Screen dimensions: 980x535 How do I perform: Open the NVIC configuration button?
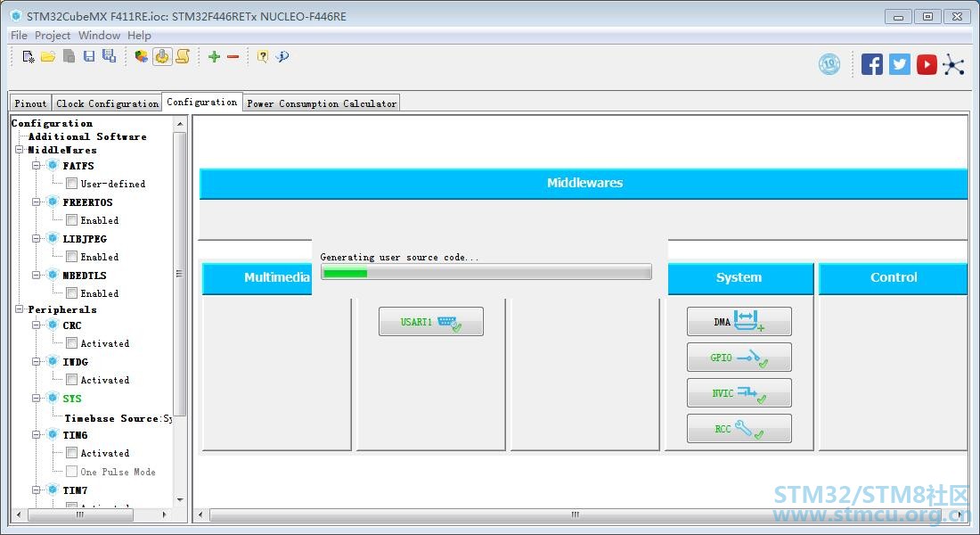pos(739,393)
